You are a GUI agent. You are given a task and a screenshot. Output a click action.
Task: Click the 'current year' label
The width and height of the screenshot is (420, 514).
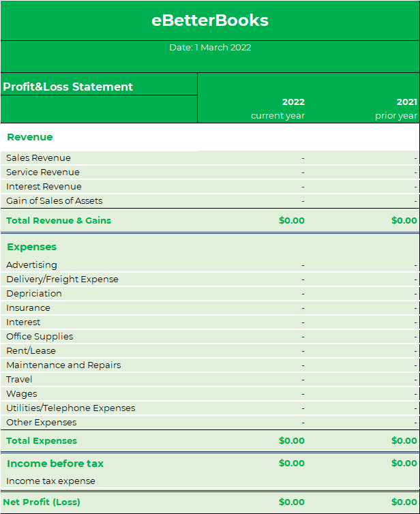coord(277,116)
